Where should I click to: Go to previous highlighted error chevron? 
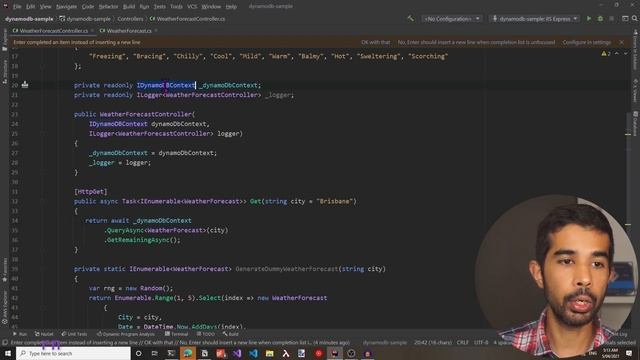click(617, 53)
